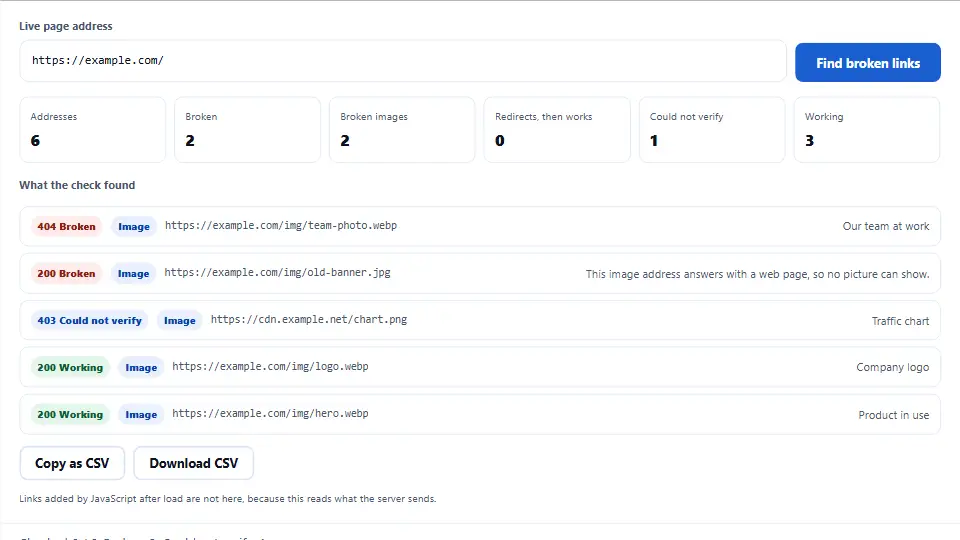This screenshot has width=960, height=540.
Task: Click the 'Traffic chart' description
Action: point(901,321)
